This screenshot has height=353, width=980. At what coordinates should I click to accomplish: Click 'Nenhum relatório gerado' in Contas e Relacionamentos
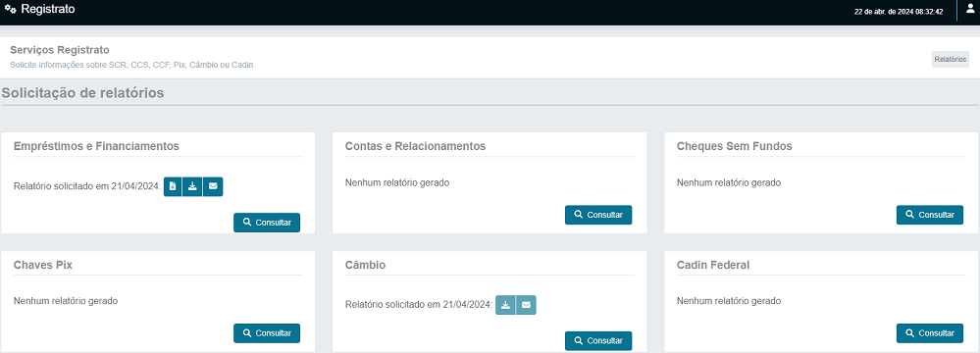397,183
